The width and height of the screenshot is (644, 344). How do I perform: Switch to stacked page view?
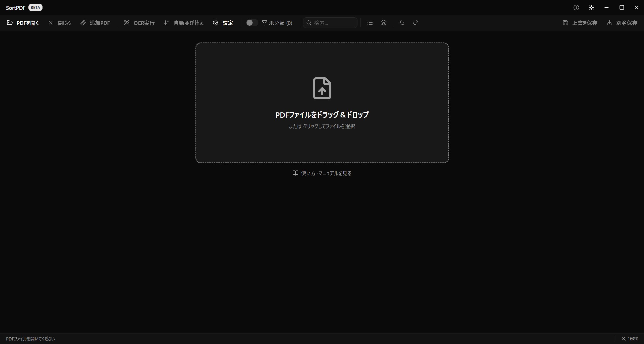(x=383, y=23)
